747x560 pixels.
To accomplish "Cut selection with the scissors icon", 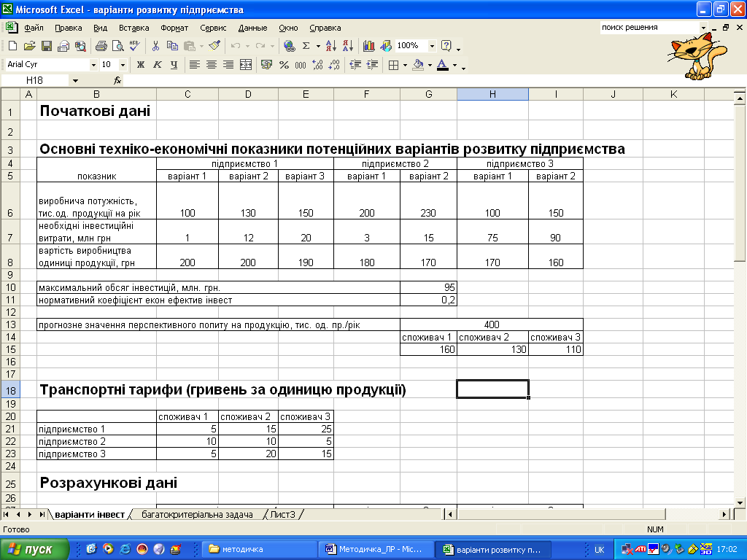I will point(155,46).
